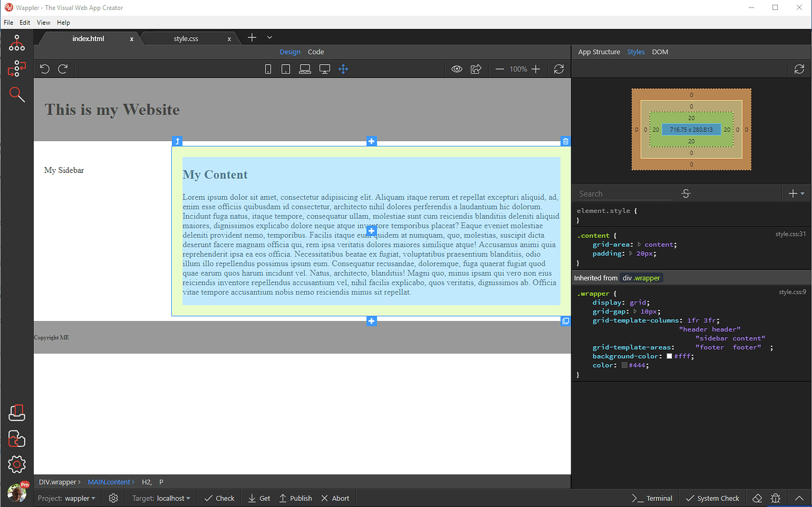Open the File menu

[x=8, y=22]
